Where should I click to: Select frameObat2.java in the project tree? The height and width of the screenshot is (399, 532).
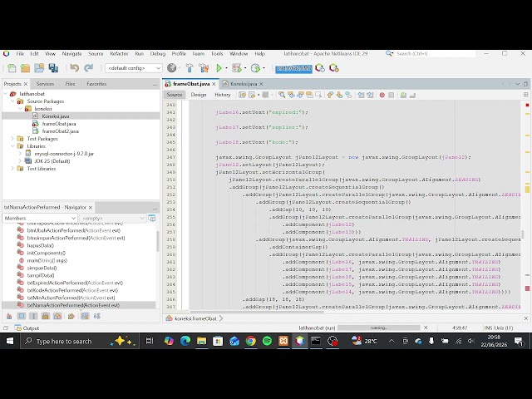click(61, 131)
